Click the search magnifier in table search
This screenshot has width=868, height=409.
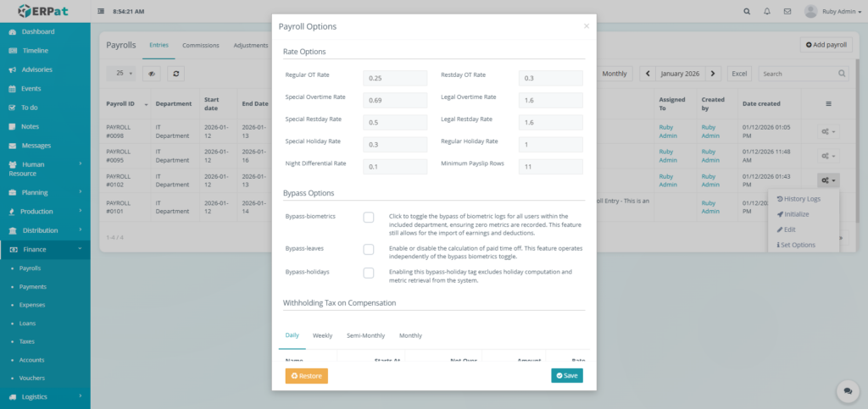(842, 74)
